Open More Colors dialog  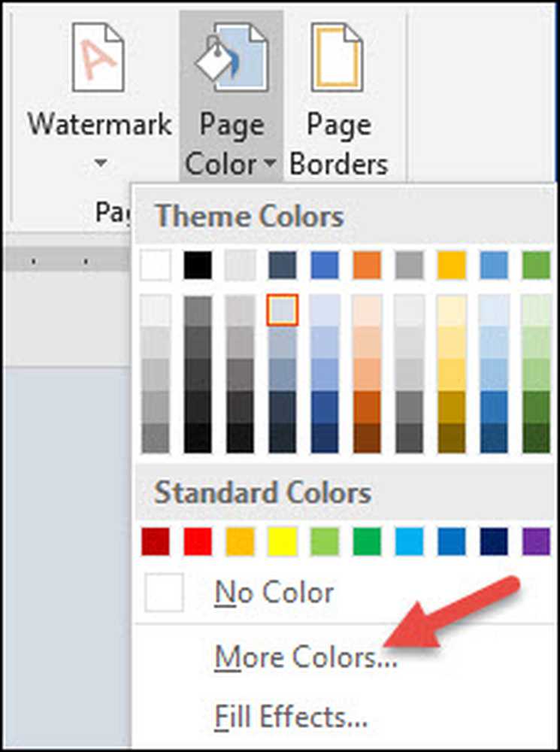pyautogui.click(x=304, y=656)
